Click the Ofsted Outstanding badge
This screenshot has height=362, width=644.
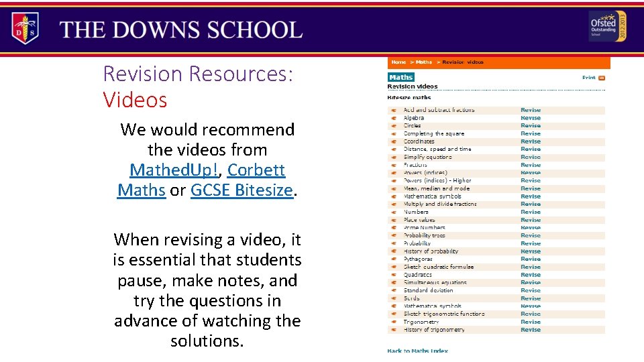(x=608, y=26)
